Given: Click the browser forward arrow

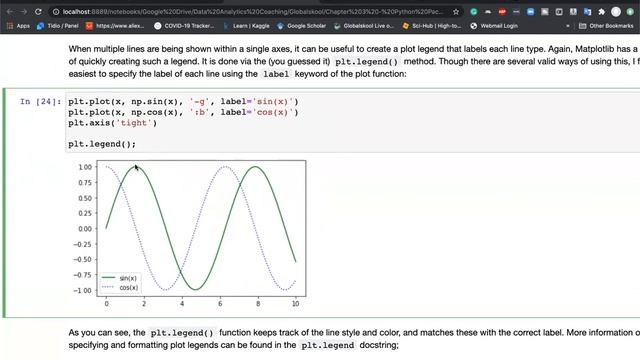Looking at the screenshot, I should tap(24, 12).
